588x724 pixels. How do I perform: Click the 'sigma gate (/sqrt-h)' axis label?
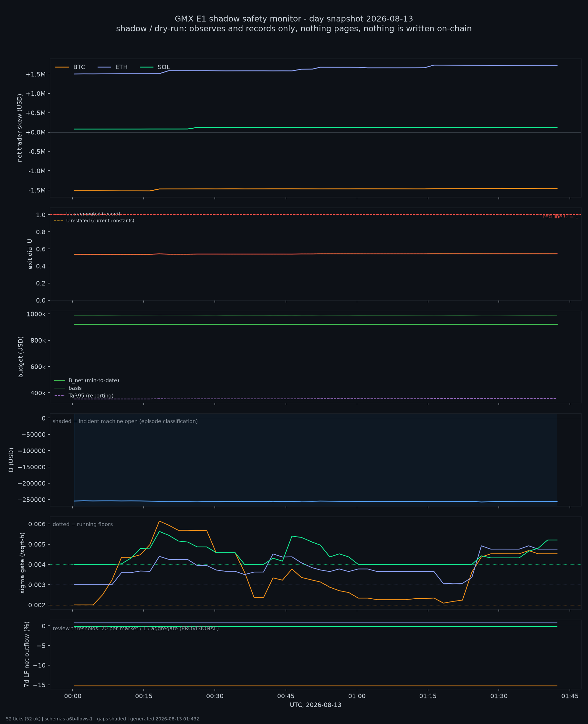(22, 563)
